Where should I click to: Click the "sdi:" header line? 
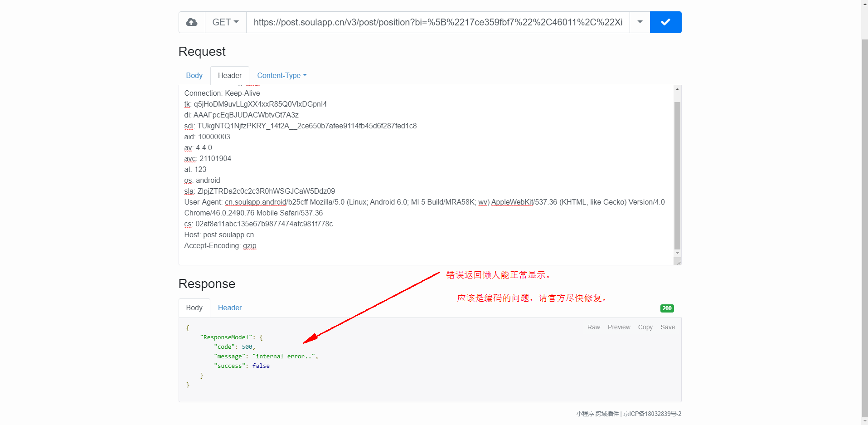pos(301,126)
